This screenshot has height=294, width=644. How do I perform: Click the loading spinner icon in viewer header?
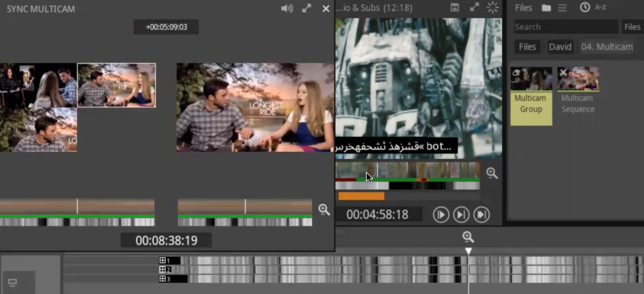click(x=493, y=8)
